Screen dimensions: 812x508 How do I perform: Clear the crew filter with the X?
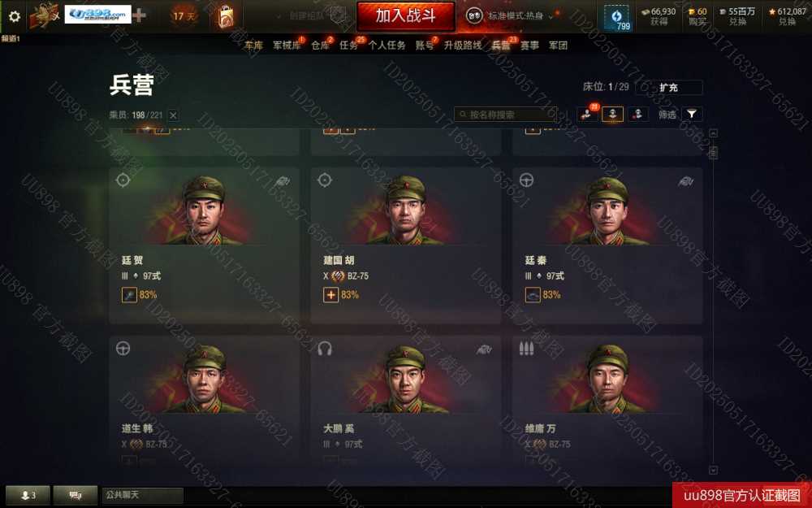(174, 115)
